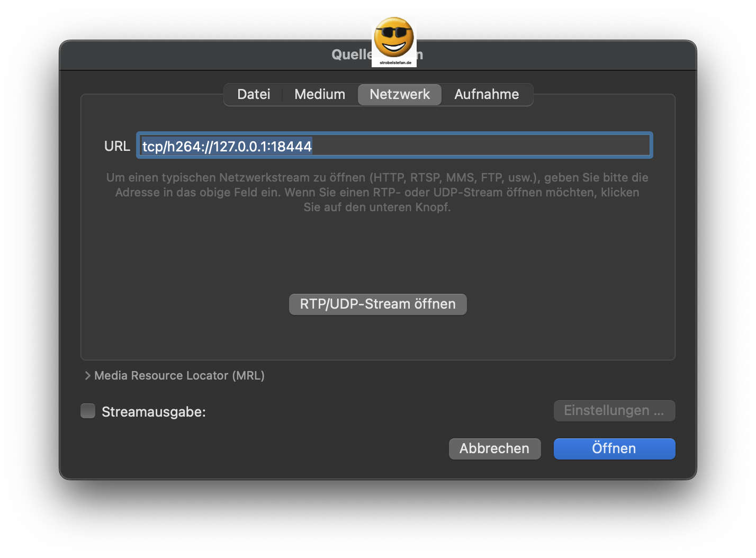Select the Netzwerk tab

pyautogui.click(x=399, y=94)
